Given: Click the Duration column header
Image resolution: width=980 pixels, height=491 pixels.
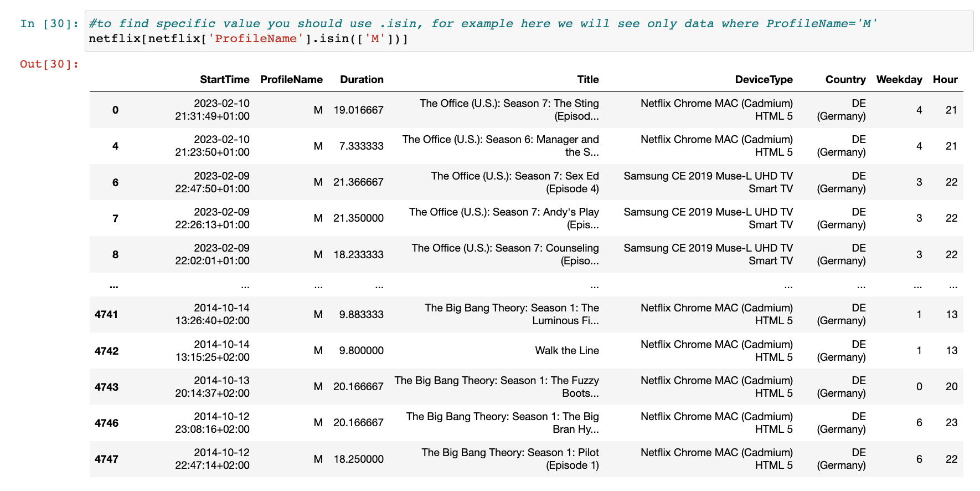Looking at the screenshot, I should [362, 79].
